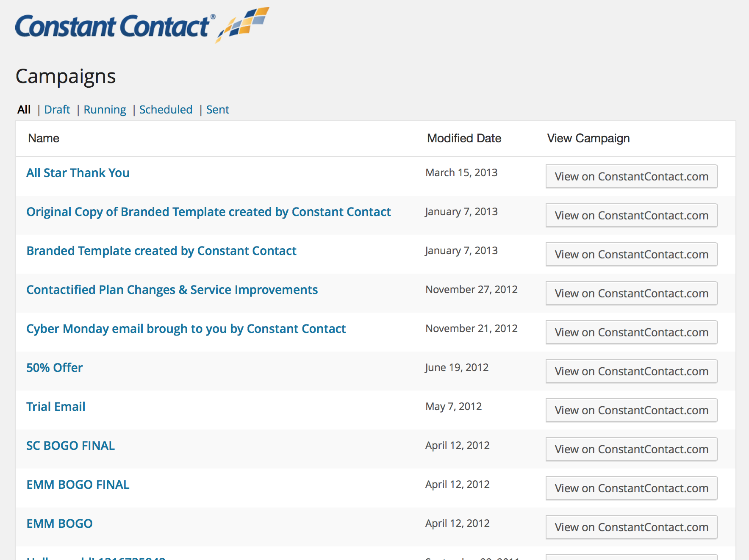
Task: Open the All Star Thank You campaign
Action: (x=78, y=173)
